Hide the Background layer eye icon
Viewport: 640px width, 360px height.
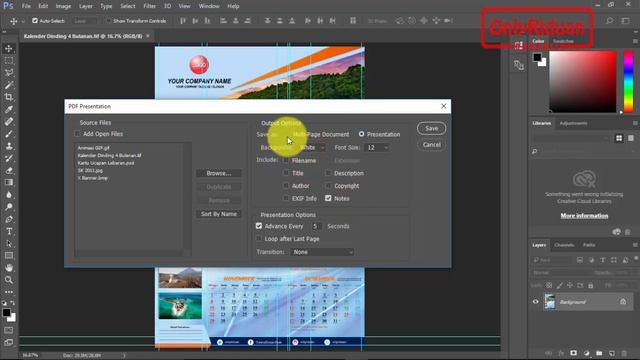click(536, 302)
